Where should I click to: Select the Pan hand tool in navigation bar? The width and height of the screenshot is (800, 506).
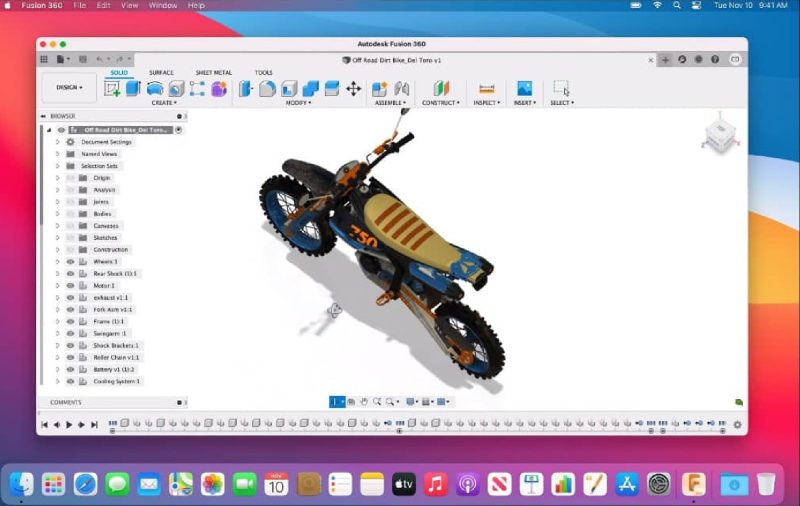[364, 402]
